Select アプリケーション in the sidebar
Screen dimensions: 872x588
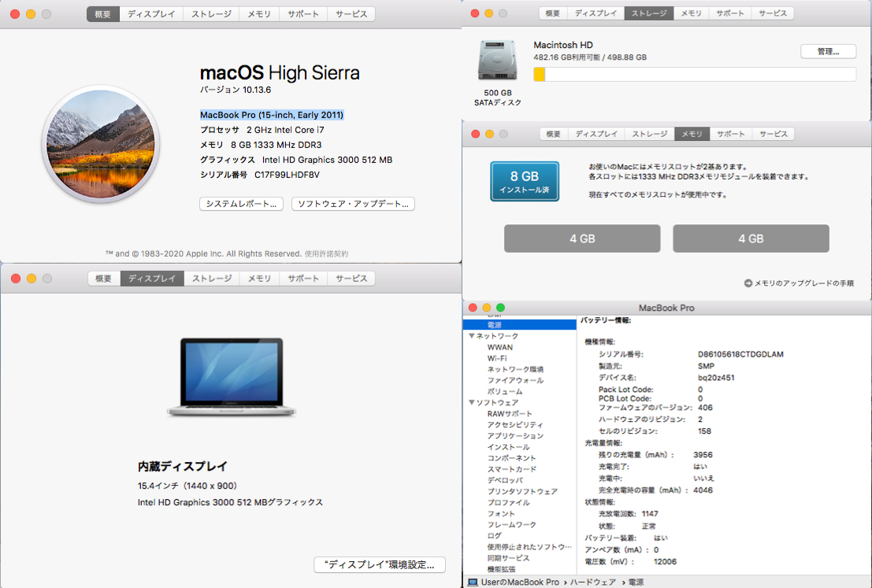click(515, 436)
